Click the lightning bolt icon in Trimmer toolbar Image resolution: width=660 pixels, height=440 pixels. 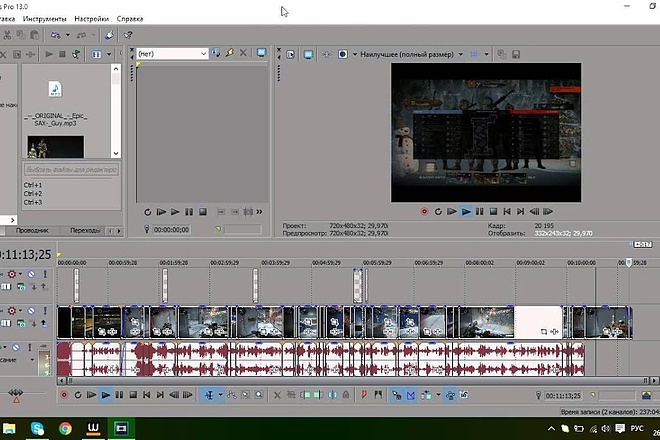click(229, 53)
